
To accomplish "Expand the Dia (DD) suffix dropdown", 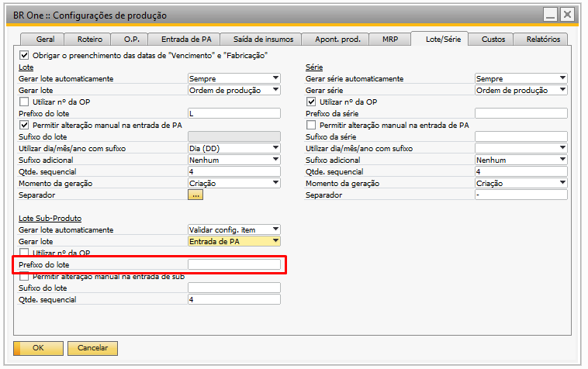I will [x=275, y=148].
